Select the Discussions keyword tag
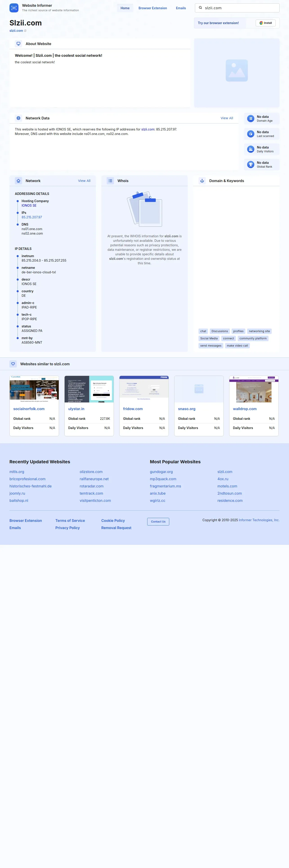Screen dimensions: 289x868 [220, 331]
